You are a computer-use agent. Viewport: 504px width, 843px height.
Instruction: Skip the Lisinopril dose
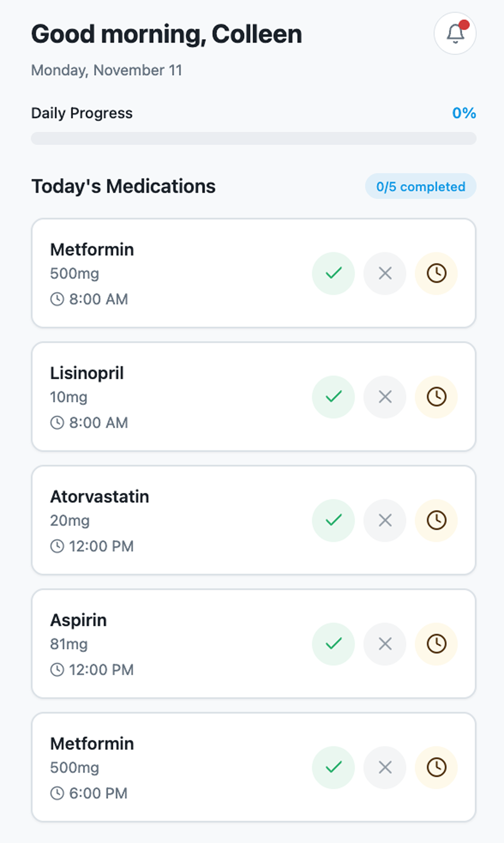point(385,397)
